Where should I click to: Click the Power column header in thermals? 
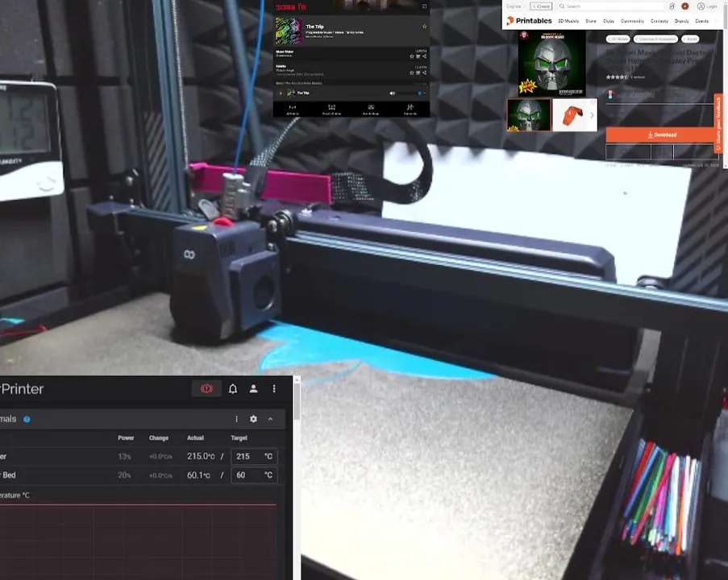click(x=126, y=438)
